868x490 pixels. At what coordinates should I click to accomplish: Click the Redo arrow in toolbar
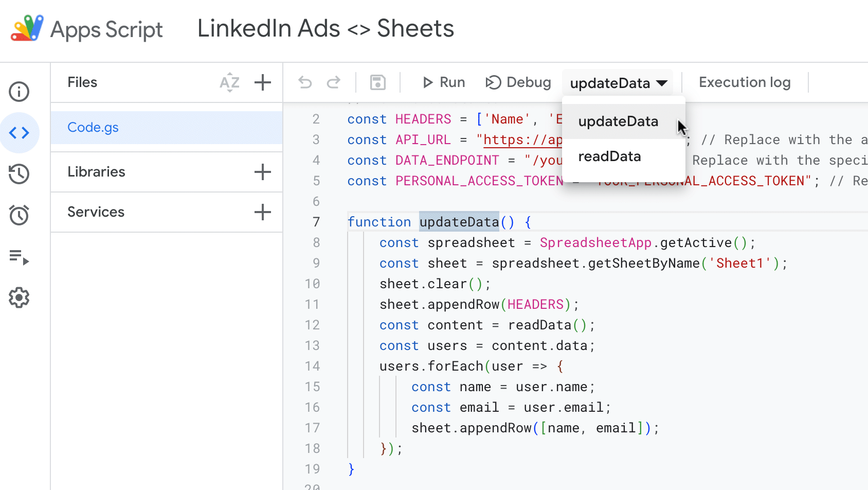334,82
